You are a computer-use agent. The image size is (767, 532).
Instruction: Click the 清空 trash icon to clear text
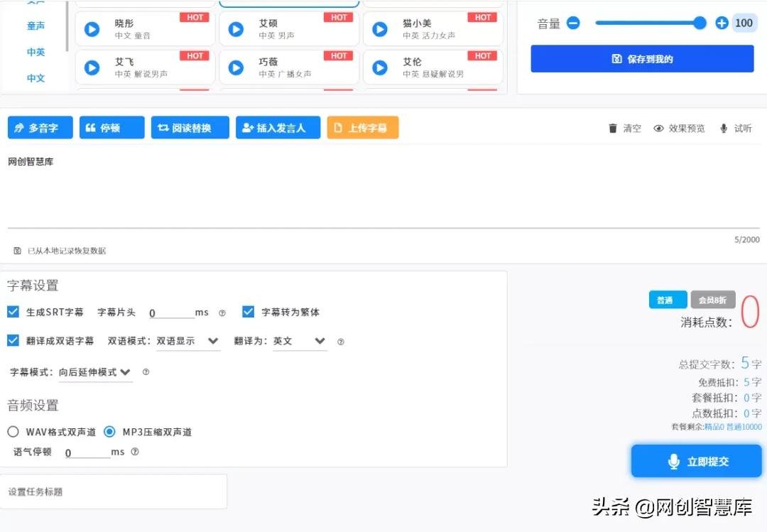point(614,129)
